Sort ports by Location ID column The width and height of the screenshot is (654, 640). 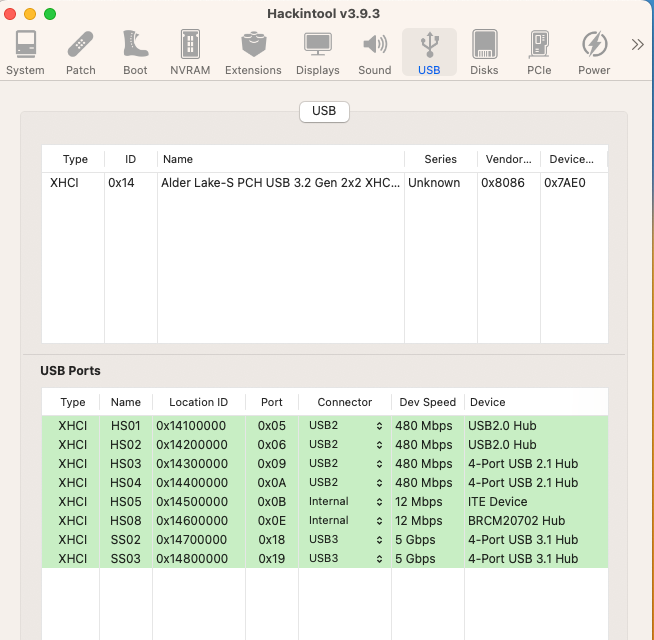tap(198, 402)
